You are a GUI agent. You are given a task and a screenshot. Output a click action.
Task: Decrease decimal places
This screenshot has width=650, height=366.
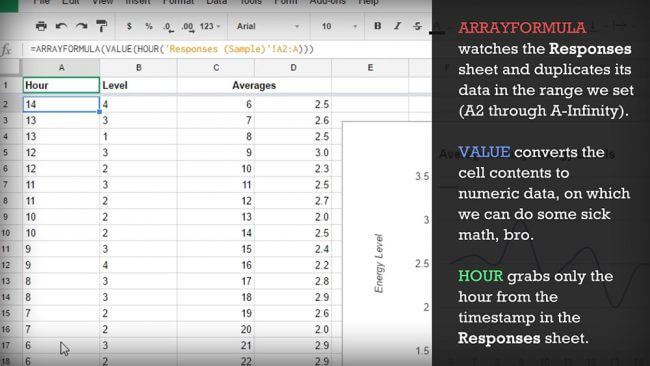(168, 27)
